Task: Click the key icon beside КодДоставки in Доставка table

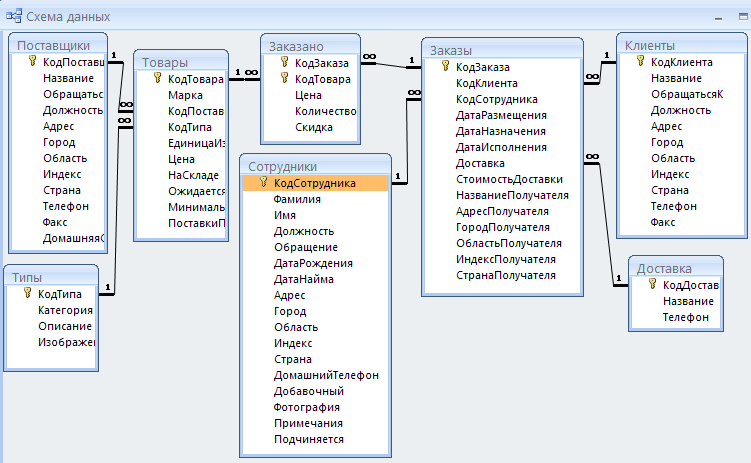Action: pos(652,284)
